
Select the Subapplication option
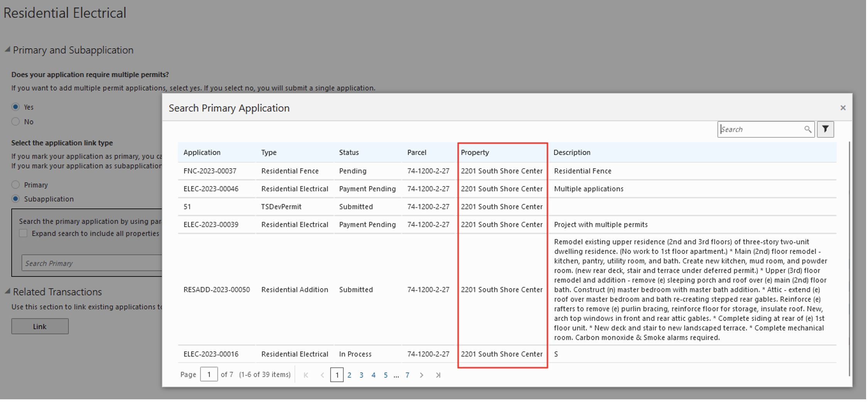click(x=15, y=199)
